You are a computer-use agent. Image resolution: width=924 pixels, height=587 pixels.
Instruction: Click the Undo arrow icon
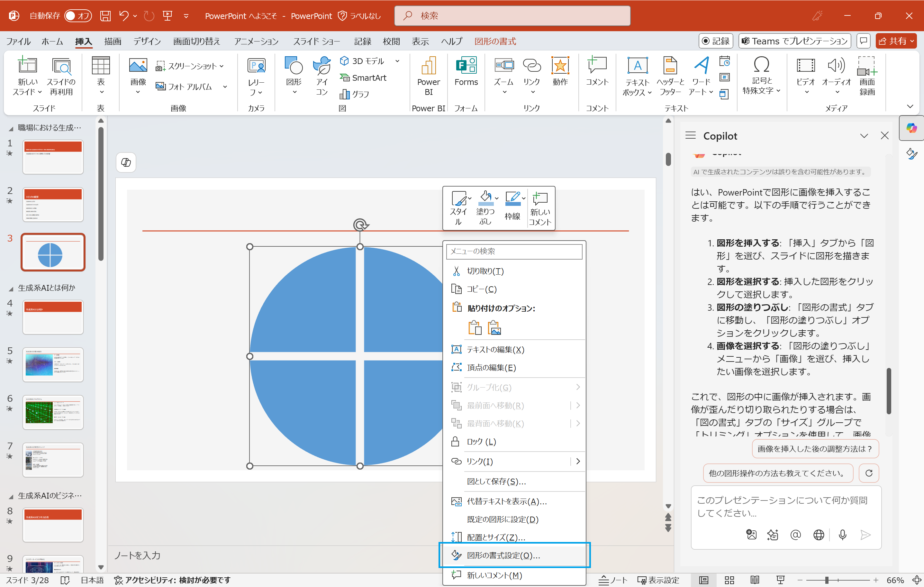point(123,16)
